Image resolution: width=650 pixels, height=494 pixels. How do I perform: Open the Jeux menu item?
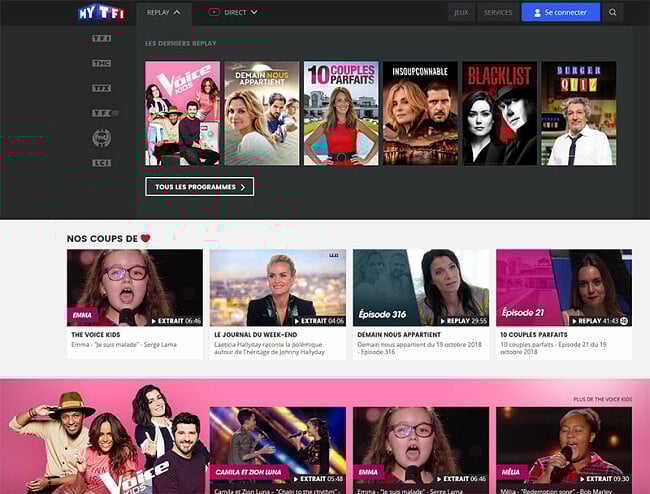click(461, 12)
